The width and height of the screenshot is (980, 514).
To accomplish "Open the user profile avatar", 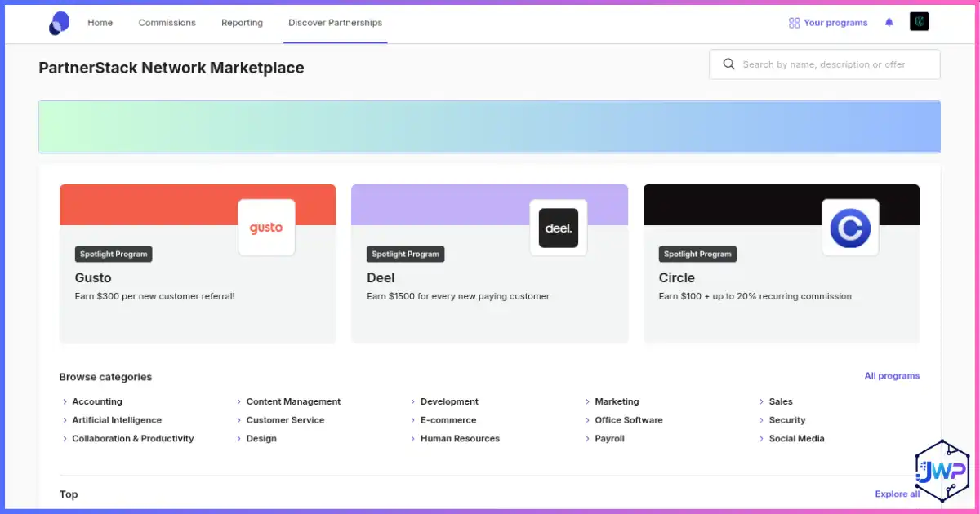I will [x=919, y=22].
